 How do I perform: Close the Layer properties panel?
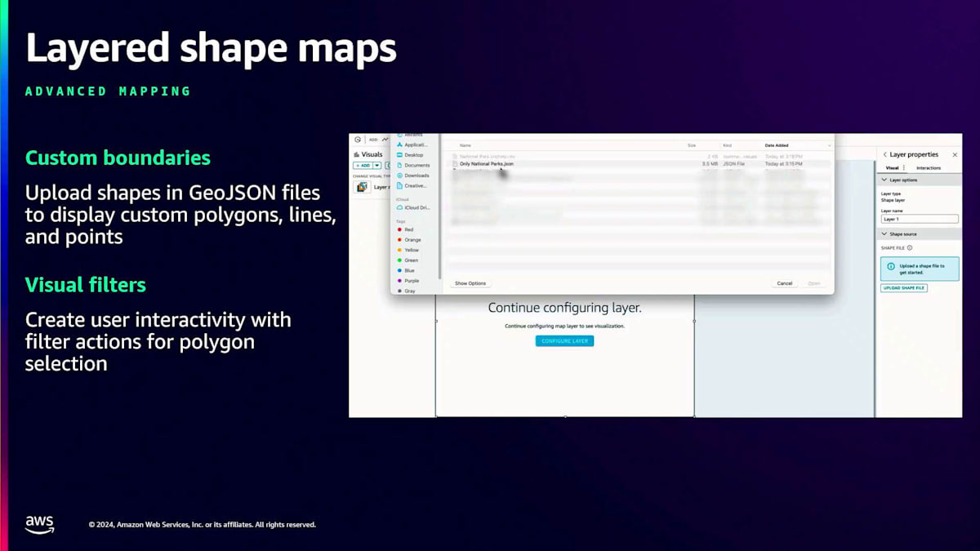[955, 154]
